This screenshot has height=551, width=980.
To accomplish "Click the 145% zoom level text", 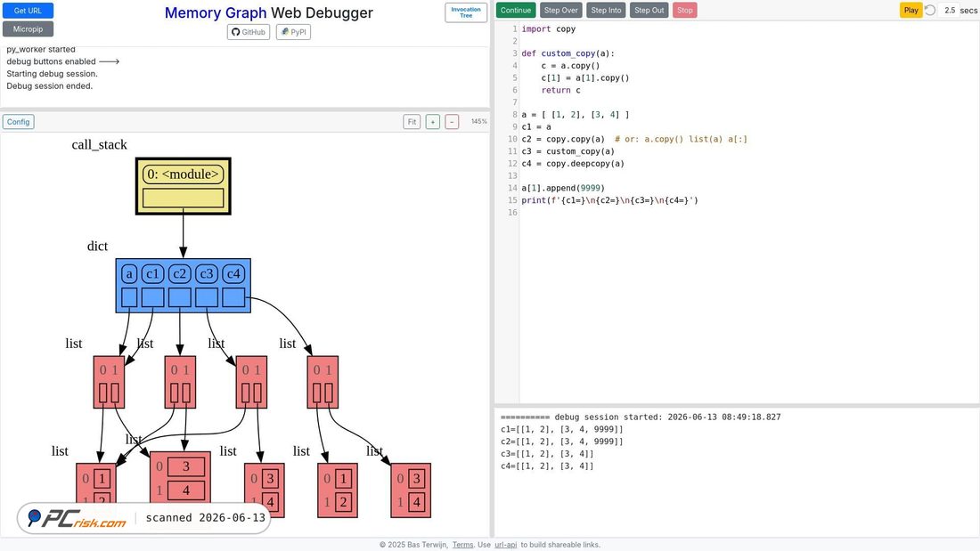I will point(478,121).
